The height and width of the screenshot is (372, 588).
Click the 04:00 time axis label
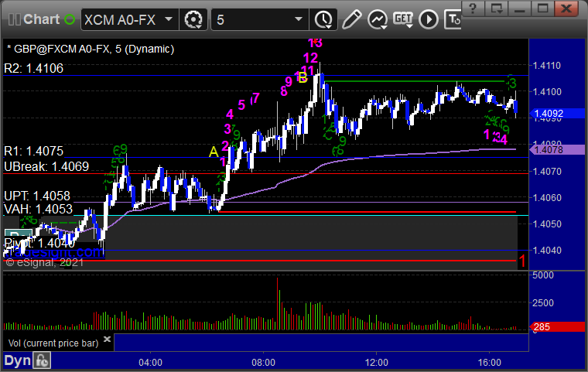(x=150, y=363)
